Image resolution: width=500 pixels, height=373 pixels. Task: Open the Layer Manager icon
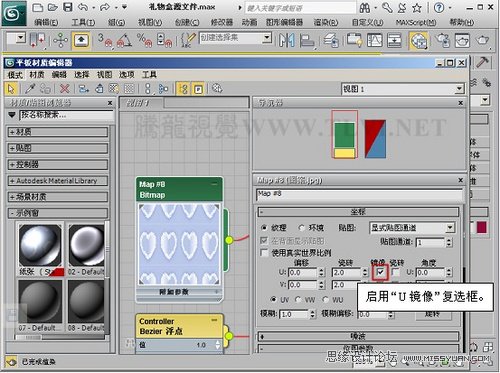pyautogui.click(x=331, y=40)
